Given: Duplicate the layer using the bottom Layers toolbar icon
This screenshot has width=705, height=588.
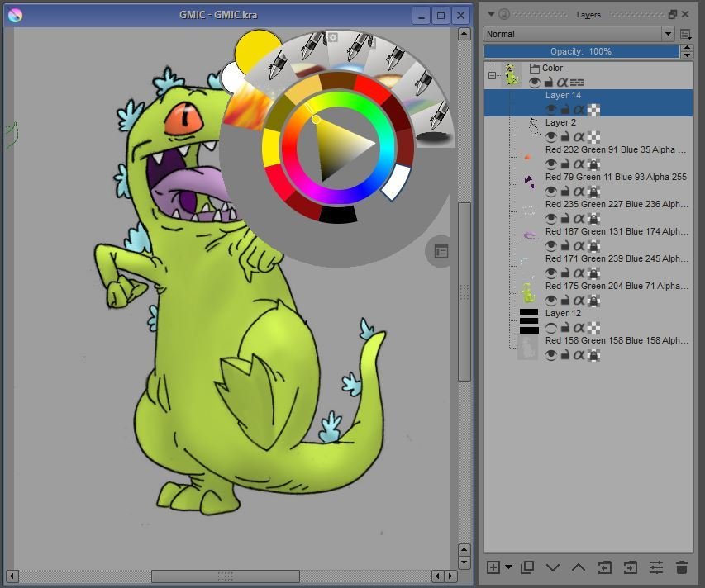Looking at the screenshot, I should pyautogui.click(x=527, y=567).
